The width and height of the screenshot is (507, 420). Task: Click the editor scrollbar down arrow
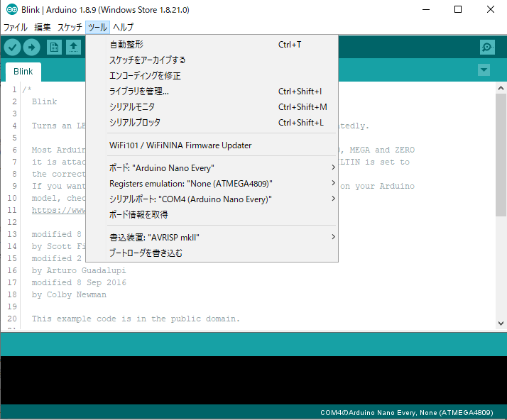coord(501,323)
